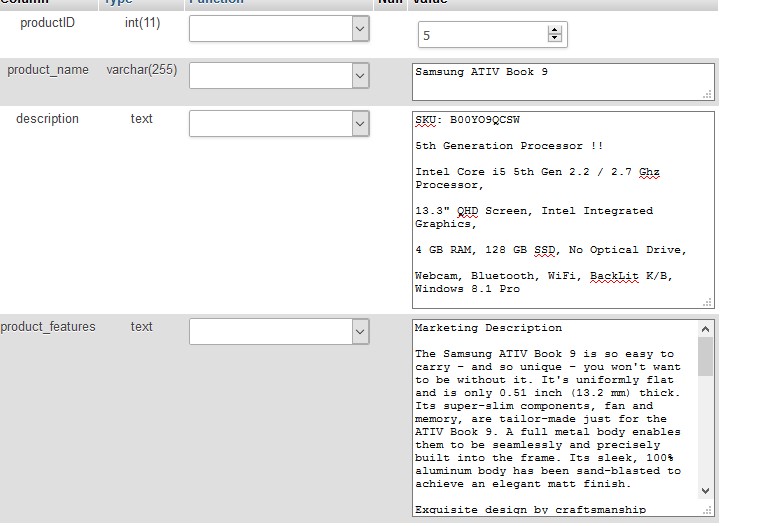The width and height of the screenshot is (784, 526).
Task: Click 'Exquisite design by craftsmanship' line
Action: (x=530, y=510)
